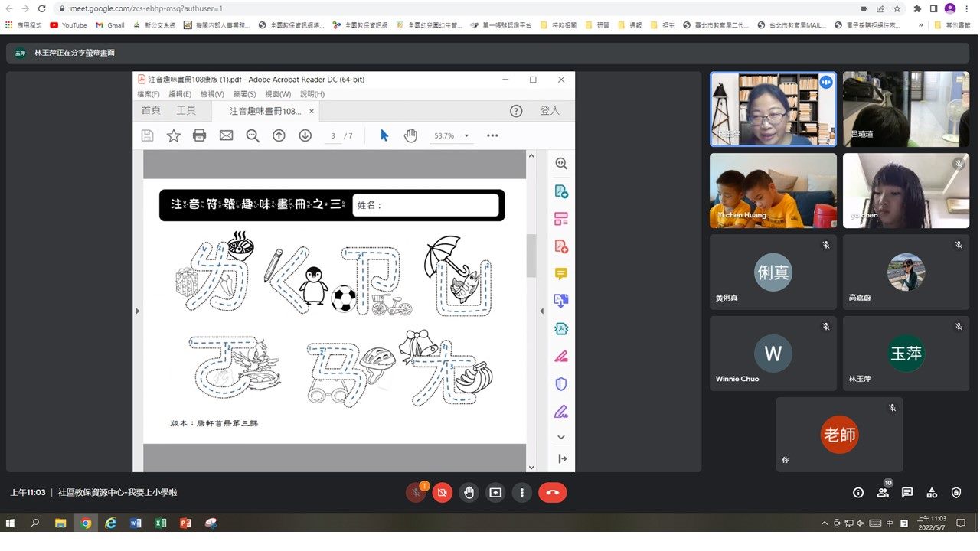Image resolution: width=980 pixels, height=551 pixels.
Task: Select the Acrobat hand pan tool
Action: click(411, 135)
